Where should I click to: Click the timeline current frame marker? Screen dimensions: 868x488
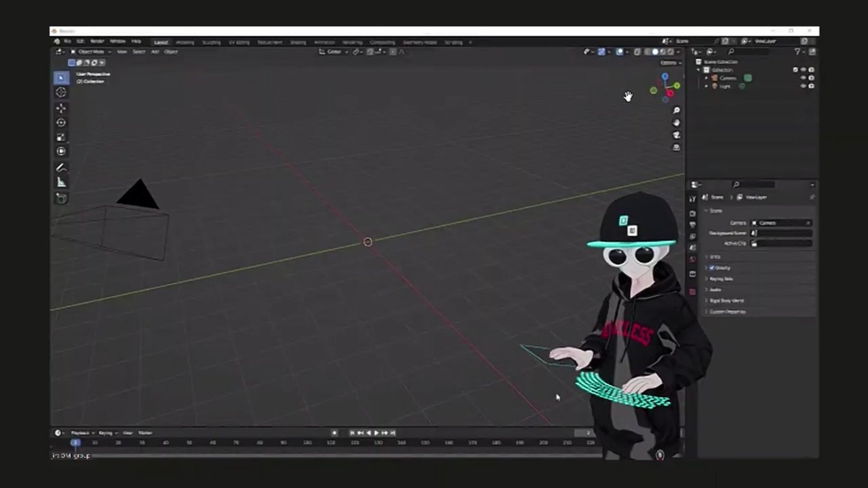point(75,442)
